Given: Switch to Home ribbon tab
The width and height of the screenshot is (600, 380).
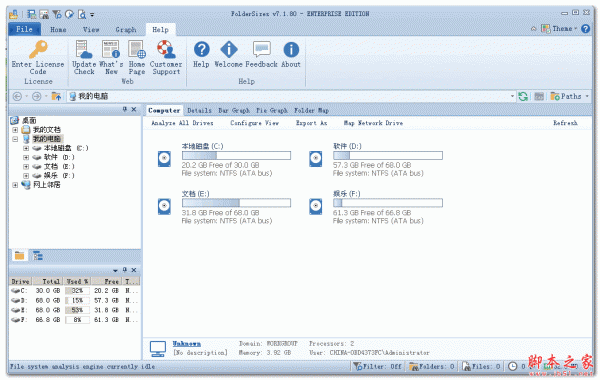Looking at the screenshot, I should 58,29.
